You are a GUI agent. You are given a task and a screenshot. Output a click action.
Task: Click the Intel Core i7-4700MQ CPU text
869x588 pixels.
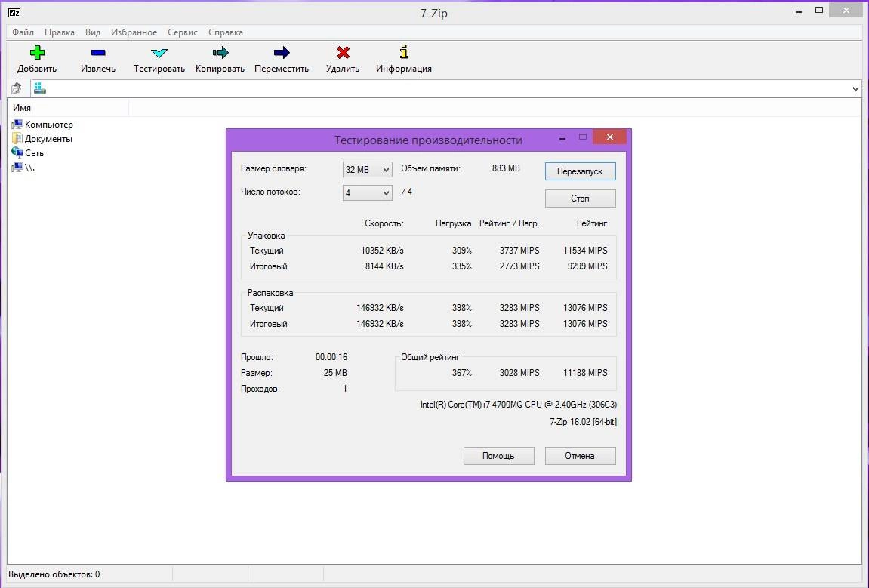518,405
